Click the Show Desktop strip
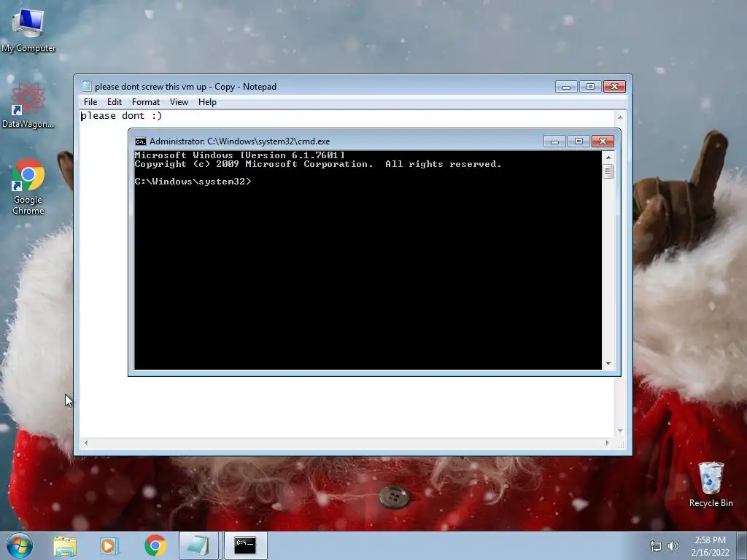 [x=742, y=545]
